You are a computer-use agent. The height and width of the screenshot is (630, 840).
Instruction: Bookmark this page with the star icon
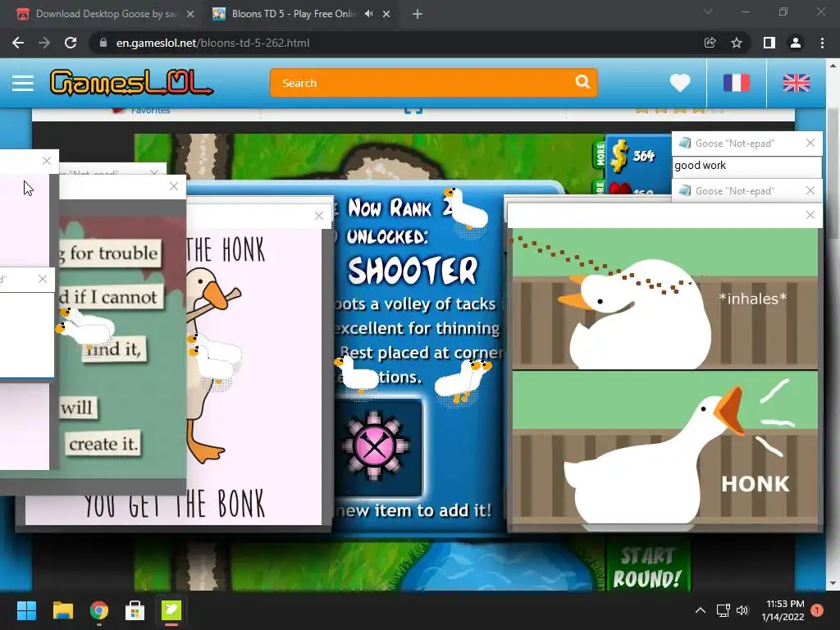(x=737, y=43)
